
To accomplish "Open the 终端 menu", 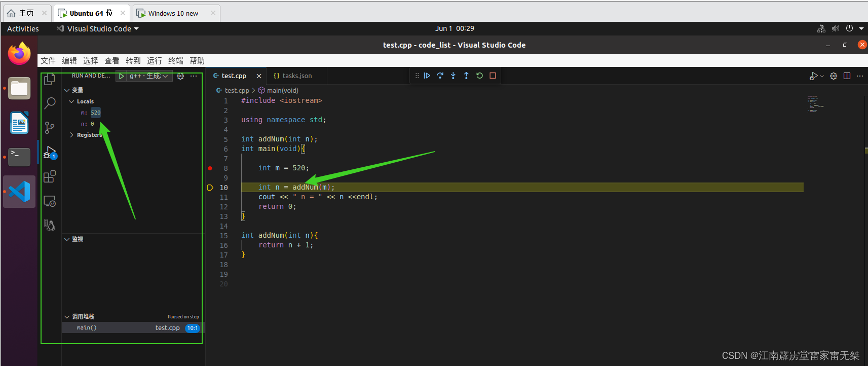I will 176,61.
